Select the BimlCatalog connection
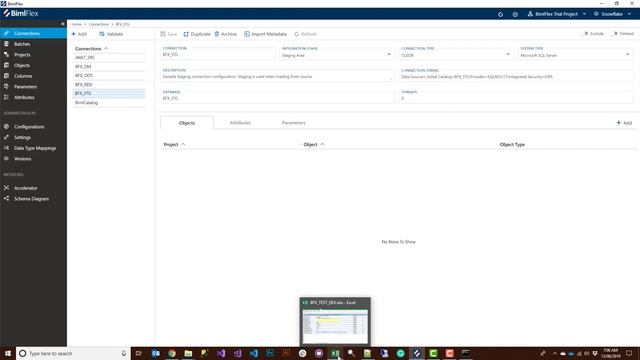 [109, 102]
